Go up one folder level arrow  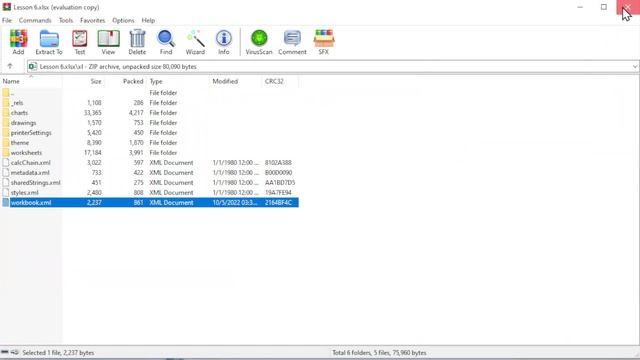[x=10, y=66]
